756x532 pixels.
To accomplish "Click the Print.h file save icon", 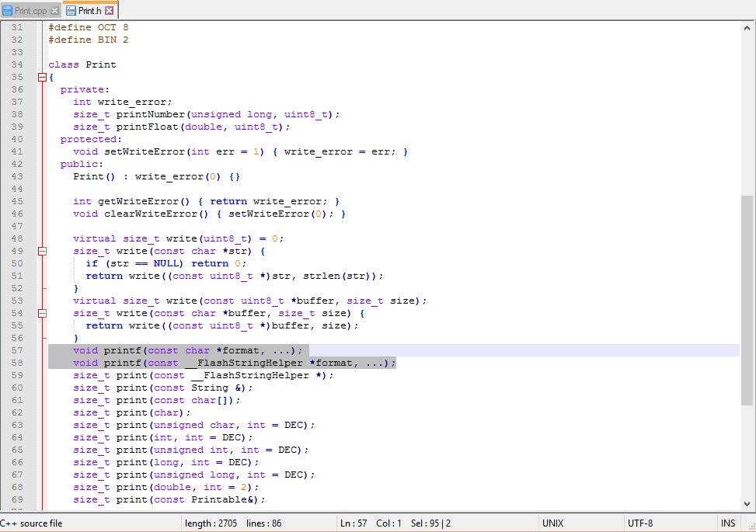I will pos(71,11).
